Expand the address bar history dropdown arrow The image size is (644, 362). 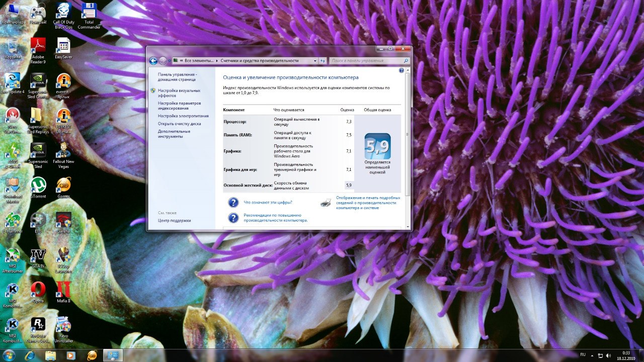point(313,61)
